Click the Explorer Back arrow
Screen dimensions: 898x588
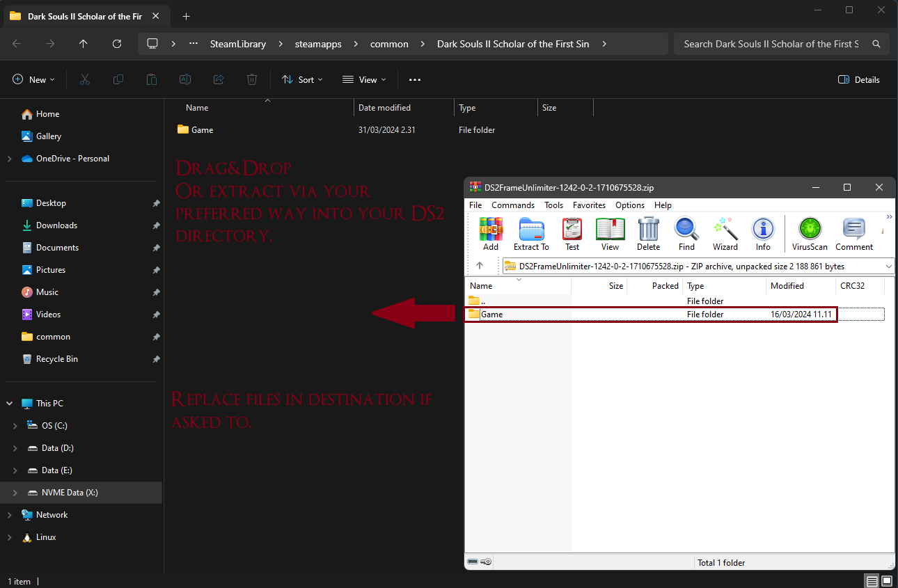pyautogui.click(x=17, y=43)
